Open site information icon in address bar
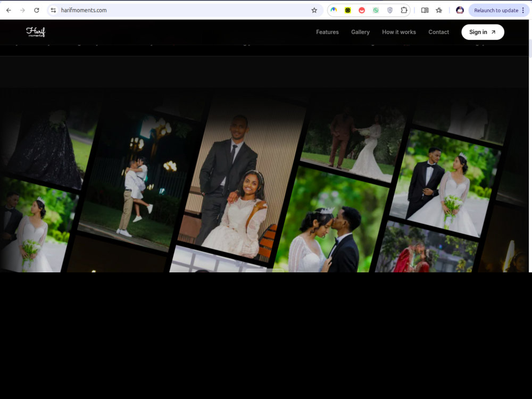The image size is (532, 399). (x=53, y=10)
